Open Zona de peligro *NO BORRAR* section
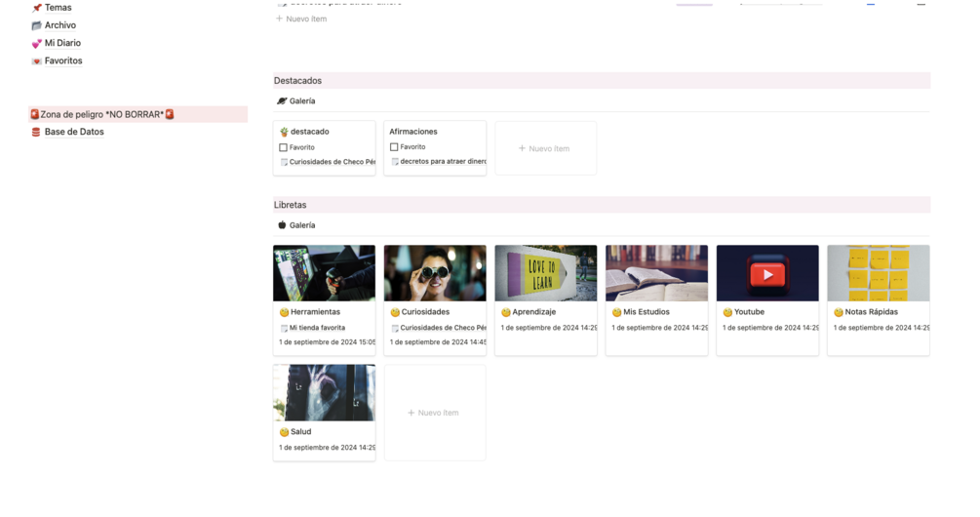Viewport: 980px width, 517px height. tap(138, 114)
